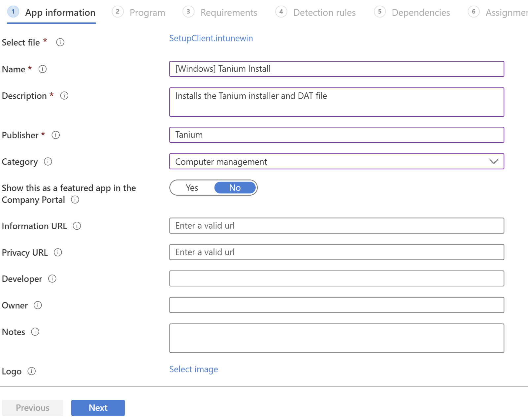Go to the Dependencies step
Image resolution: width=528 pixels, height=420 pixels.
point(420,13)
